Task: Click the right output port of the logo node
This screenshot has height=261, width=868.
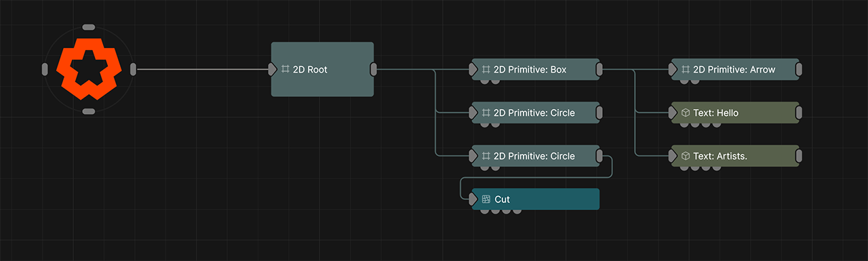Action: 133,69
